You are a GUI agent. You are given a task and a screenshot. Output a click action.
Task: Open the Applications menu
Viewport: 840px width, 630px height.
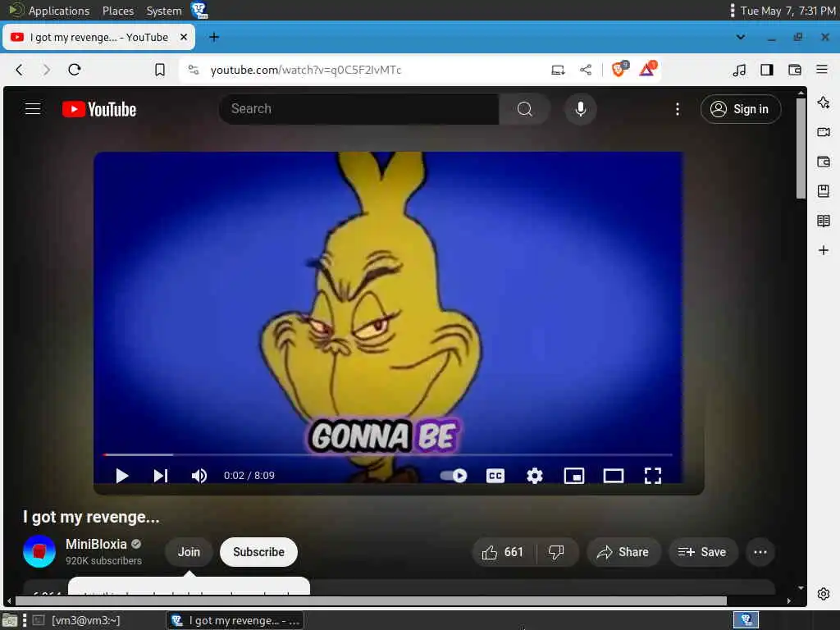coord(50,11)
